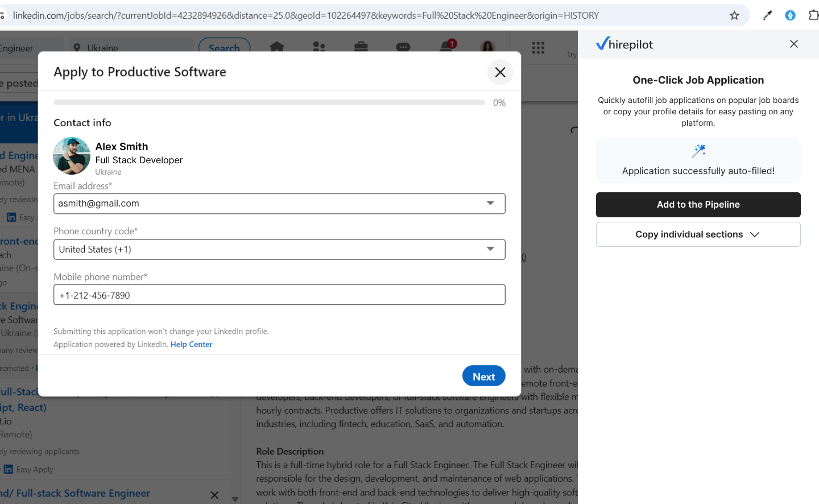Open the browser extensions puzzle icon
The width and height of the screenshot is (819, 504).
click(813, 15)
